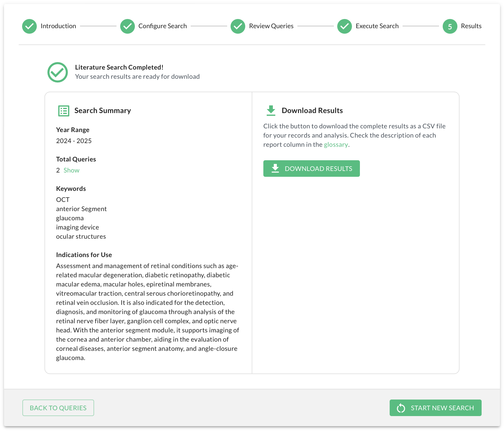This screenshot has height=432, width=504.
Task: Click the Execute Search step checkmark icon
Action: [x=345, y=26]
